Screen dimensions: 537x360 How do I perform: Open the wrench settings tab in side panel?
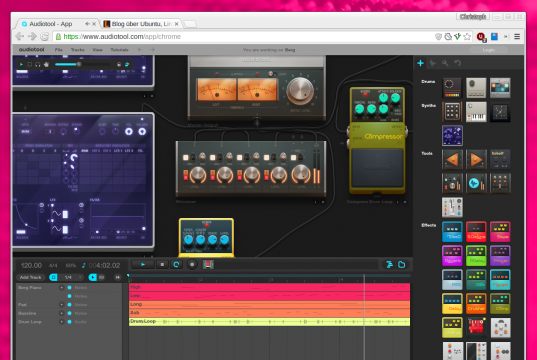[445, 63]
